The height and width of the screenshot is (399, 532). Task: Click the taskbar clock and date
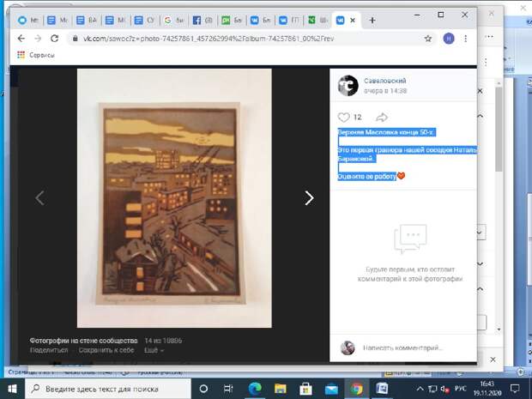[487, 389]
